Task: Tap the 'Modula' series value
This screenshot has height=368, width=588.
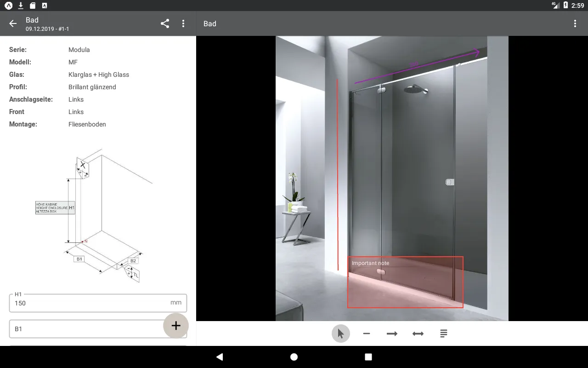Action: point(79,50)
